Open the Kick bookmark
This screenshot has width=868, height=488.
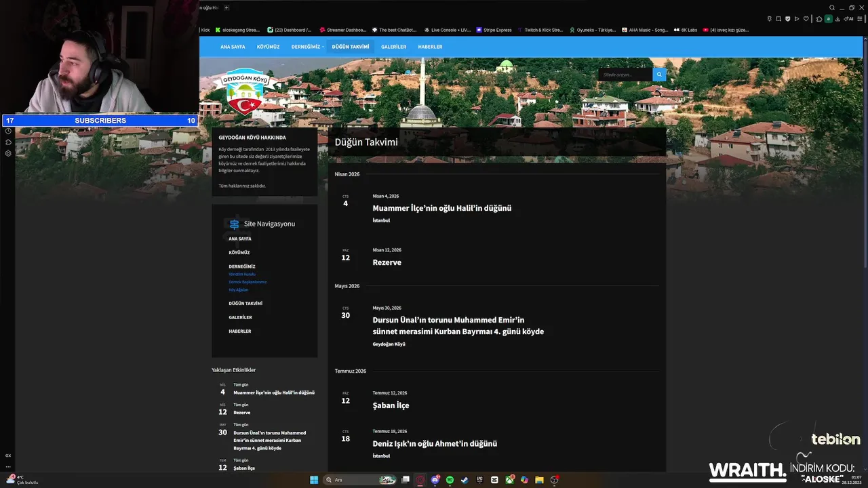pyautogui.click(x=205, y=30)
